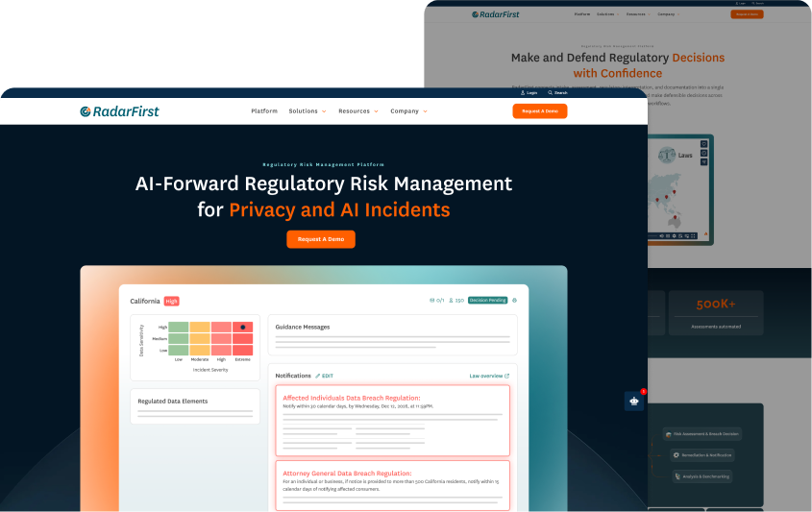Screen dimensions: 812x512
Task: Expand the Solutions chevron in the back window
Action: [618, 14]
